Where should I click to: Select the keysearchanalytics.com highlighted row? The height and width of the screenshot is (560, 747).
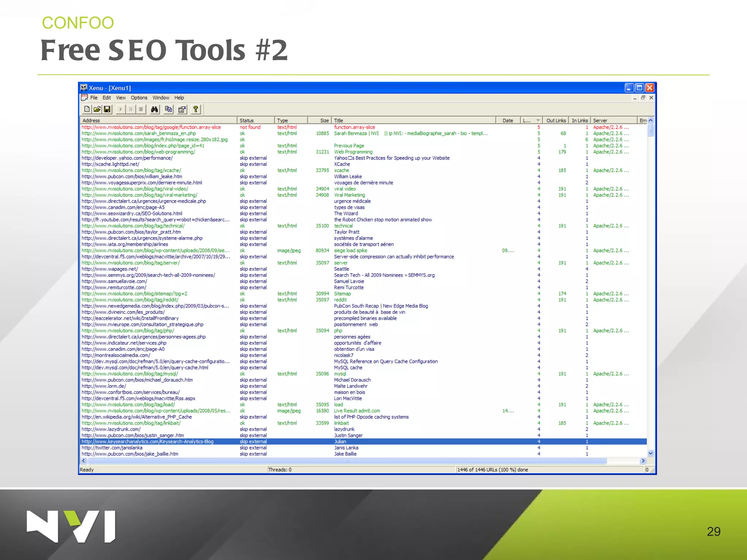pos(363,442)
